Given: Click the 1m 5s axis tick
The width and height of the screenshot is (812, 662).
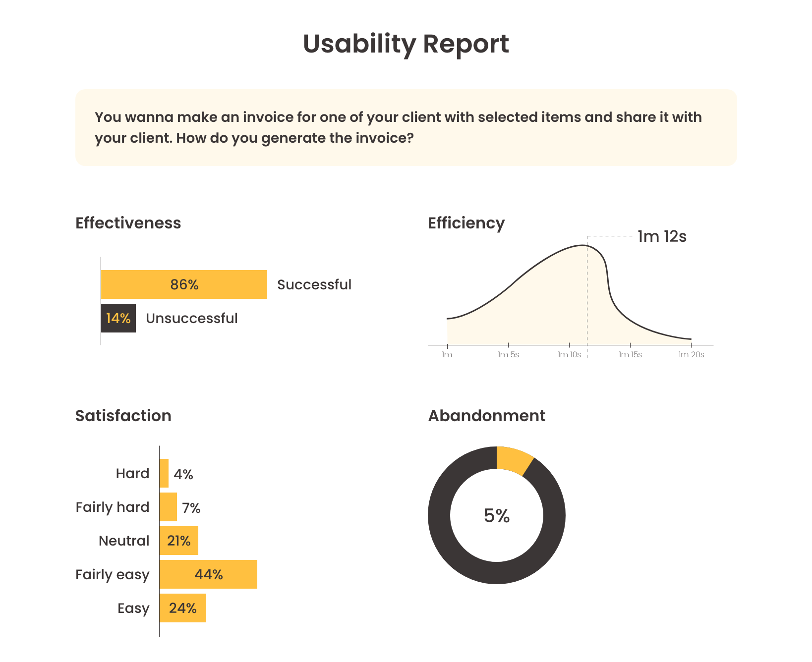Looking at the screenshot, I should coord(508,355).
